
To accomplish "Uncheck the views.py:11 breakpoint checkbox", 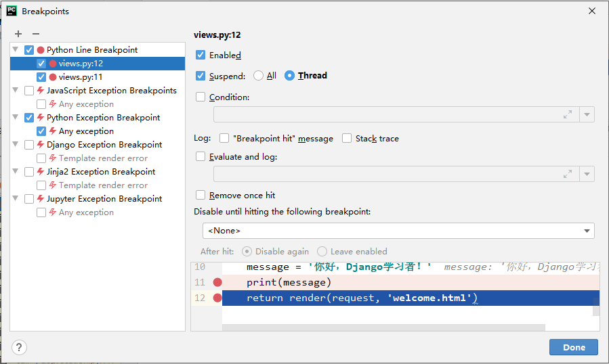I will click(41, 77).
